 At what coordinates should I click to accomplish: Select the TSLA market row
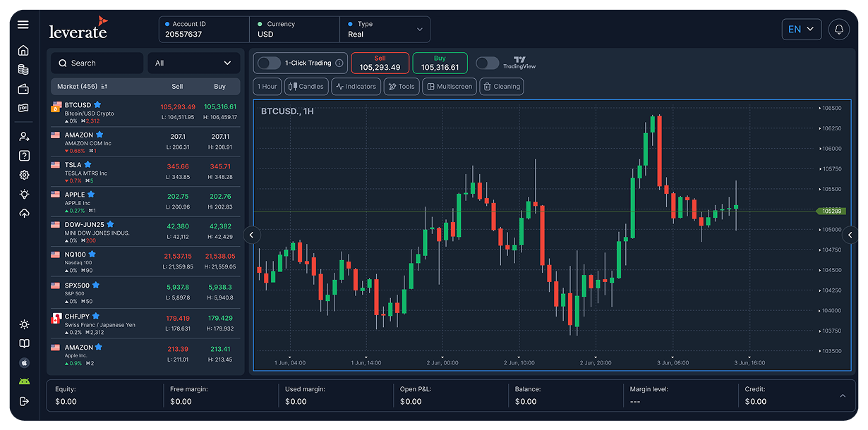[x=145, y=171]
